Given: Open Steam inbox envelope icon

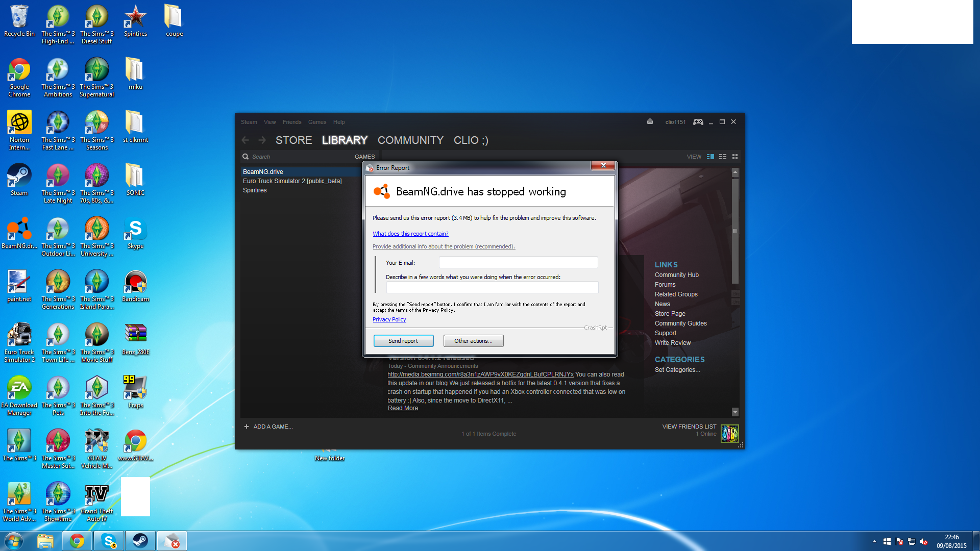Looking at the screenshot, I should tap(650, 122).
